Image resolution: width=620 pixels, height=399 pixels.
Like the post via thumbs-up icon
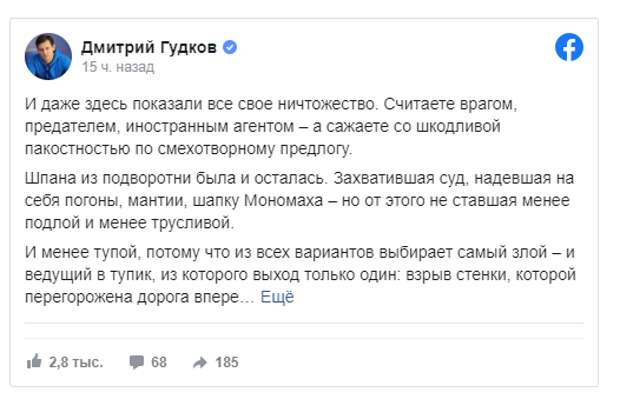coord(34,361)
